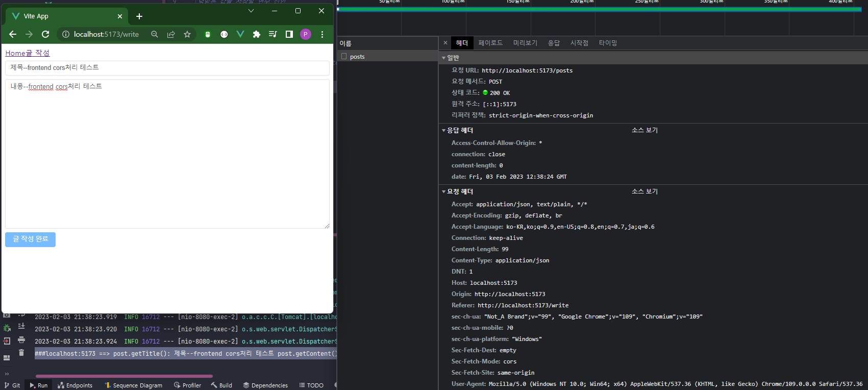The width and height of the screenshot is (868, 390).
Task: Open the tab search chevron
Action: click(251, 11)
